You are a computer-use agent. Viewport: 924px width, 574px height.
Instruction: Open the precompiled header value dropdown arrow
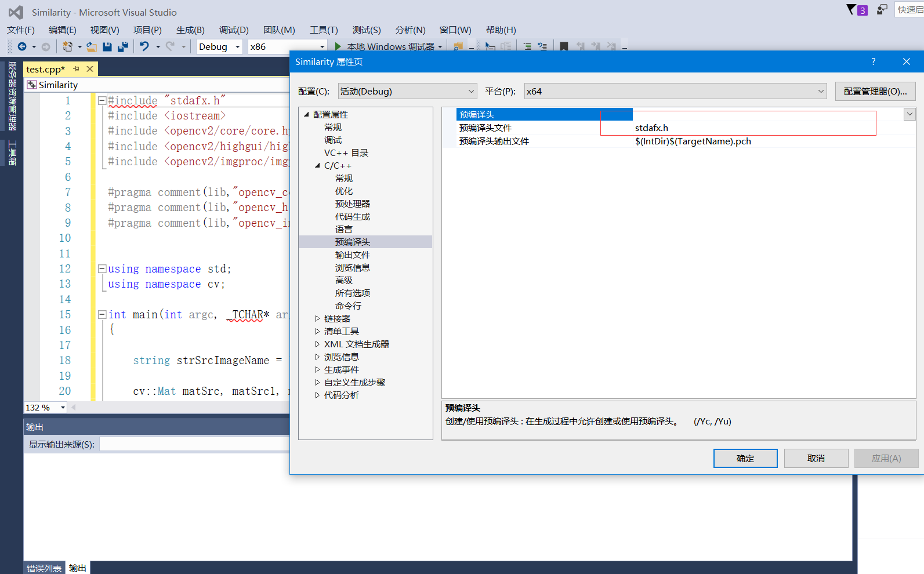tap(909, 114)
